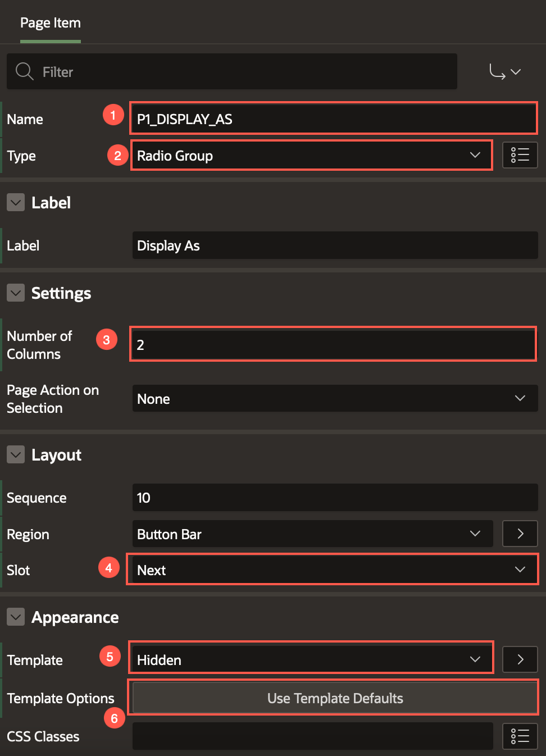Click the Name field containing P1_DISPLAY_AS
The width and height of the screenshot is (546, 756).
[334, 119]
